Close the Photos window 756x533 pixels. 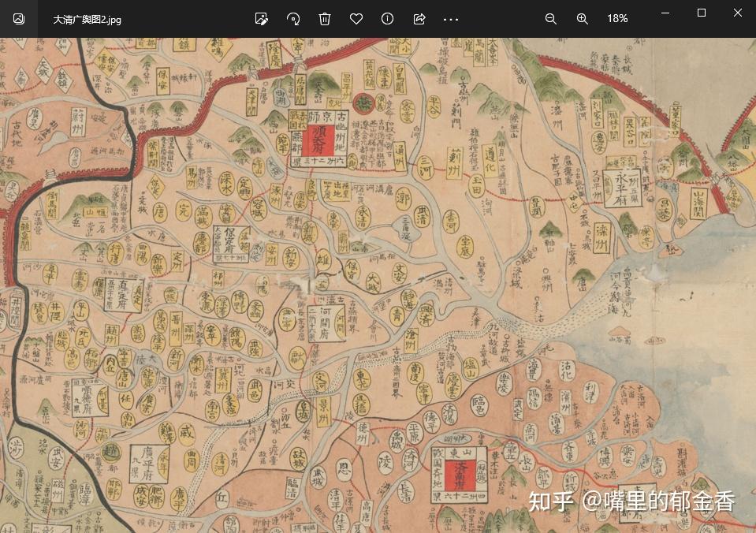tap(738, 13)
